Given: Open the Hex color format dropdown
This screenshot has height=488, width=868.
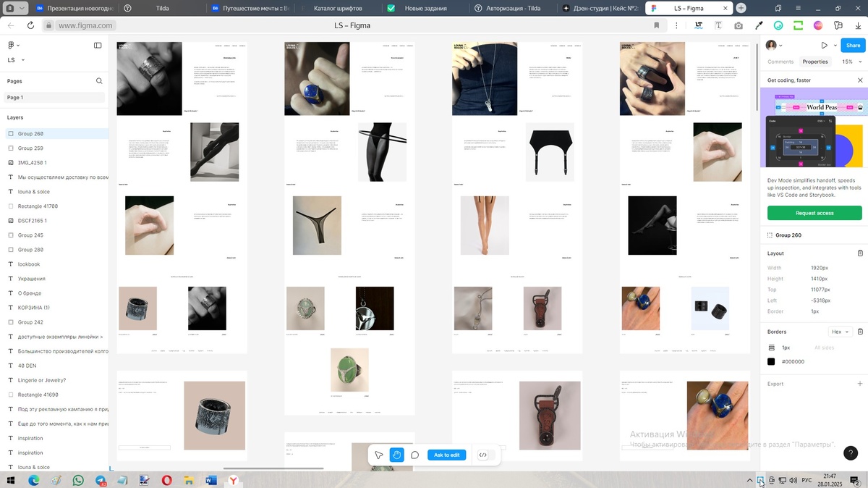Looking at the screenshot, I should pyautogui.click(x=840, y=332).
